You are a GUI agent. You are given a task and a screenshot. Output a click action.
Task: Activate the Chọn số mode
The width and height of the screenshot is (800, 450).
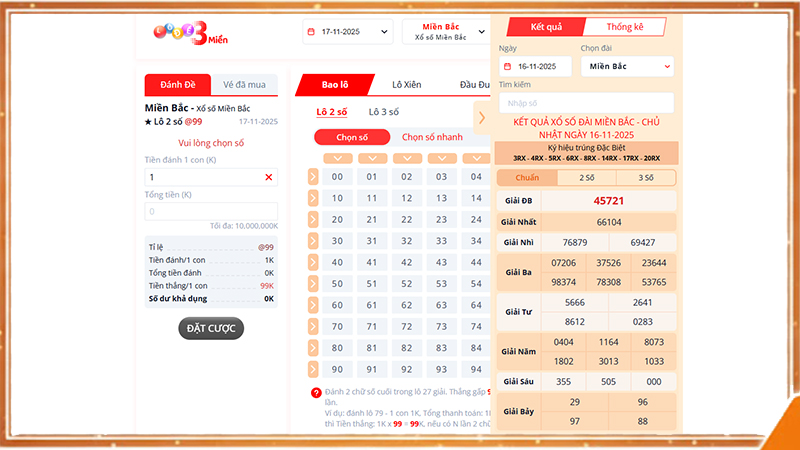pyautogui.click(x=352, y=137)
